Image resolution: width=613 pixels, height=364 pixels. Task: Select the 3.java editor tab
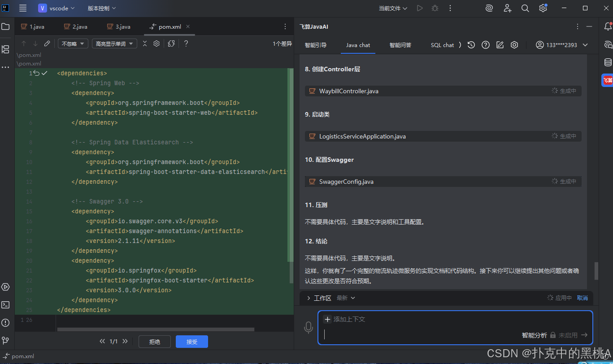pyautogui.click(x=119, y=27)
